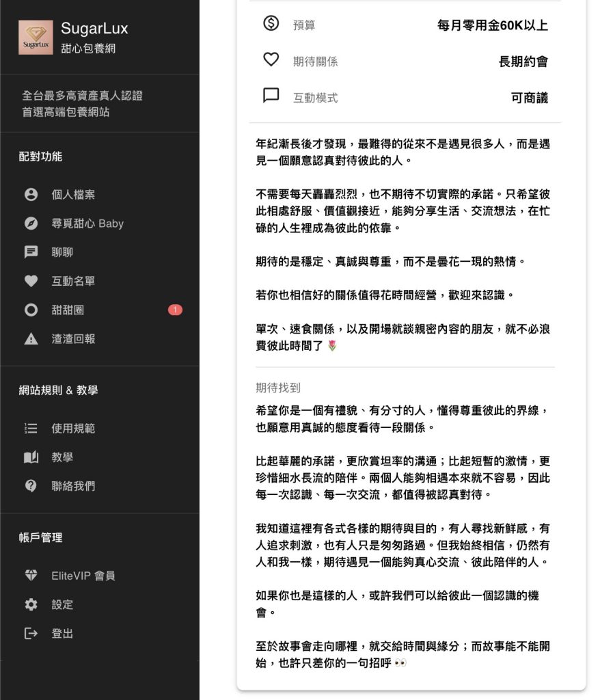The image size is (600, 700).
Task: Click the 帳戶管理 section header
Action: point(40,537)
